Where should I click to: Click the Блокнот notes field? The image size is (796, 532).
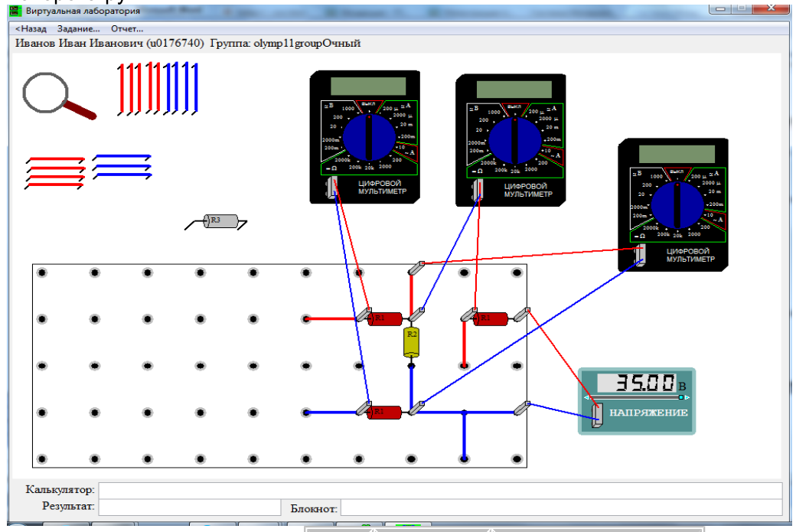click(561, 508)
